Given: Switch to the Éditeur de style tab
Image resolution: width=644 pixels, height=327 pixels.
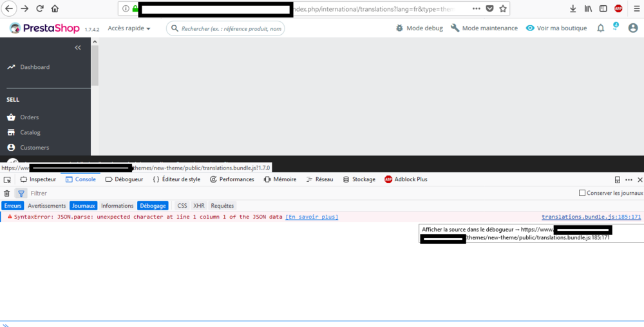Looking at the screenshot, I should point(176,179).
